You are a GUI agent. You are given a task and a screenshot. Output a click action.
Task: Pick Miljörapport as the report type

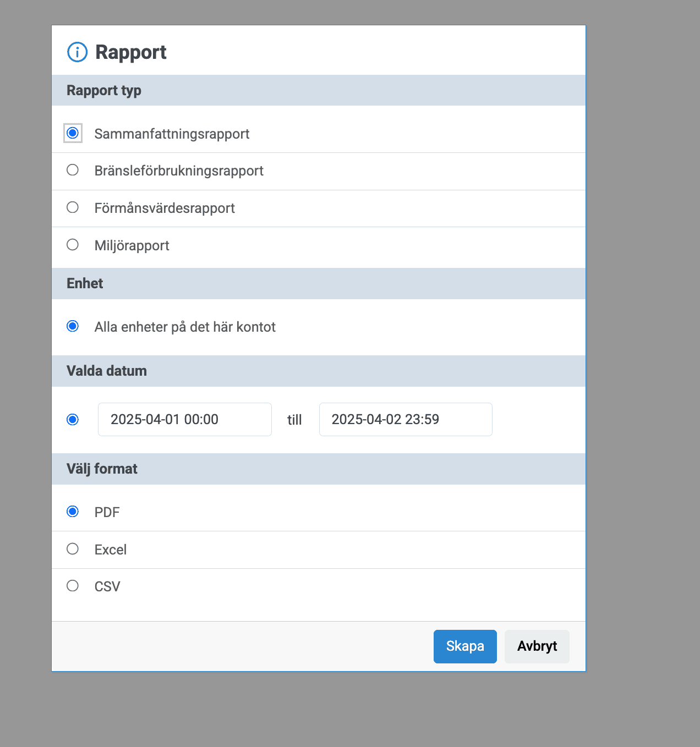(73, 245)
